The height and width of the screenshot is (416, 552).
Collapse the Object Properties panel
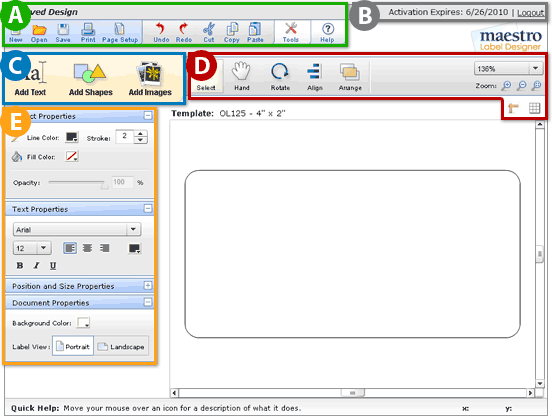[148, 115]
